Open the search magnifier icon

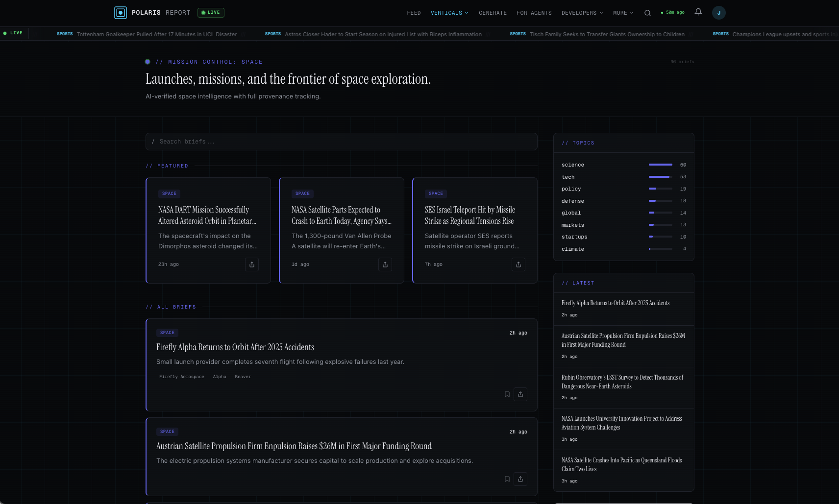647,13
